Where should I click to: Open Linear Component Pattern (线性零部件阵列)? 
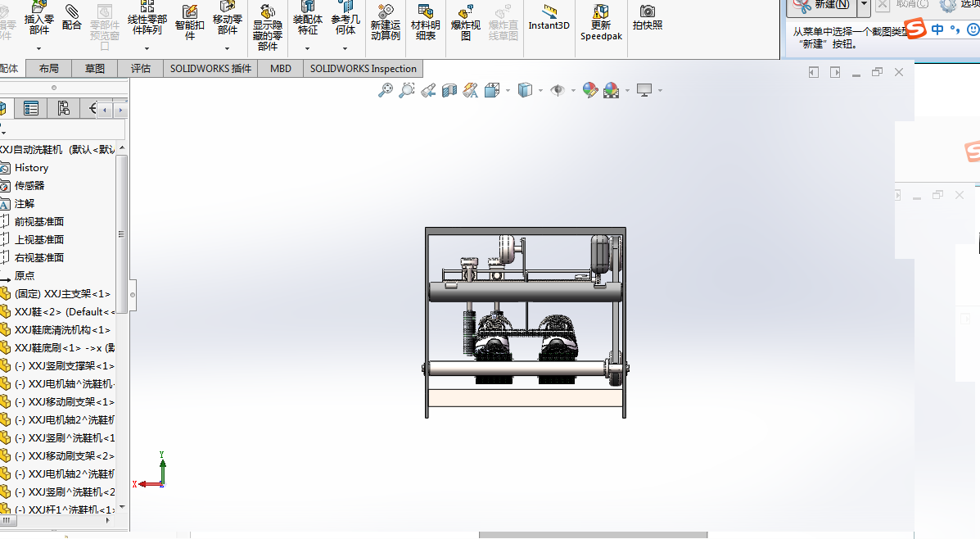point(147,17)
